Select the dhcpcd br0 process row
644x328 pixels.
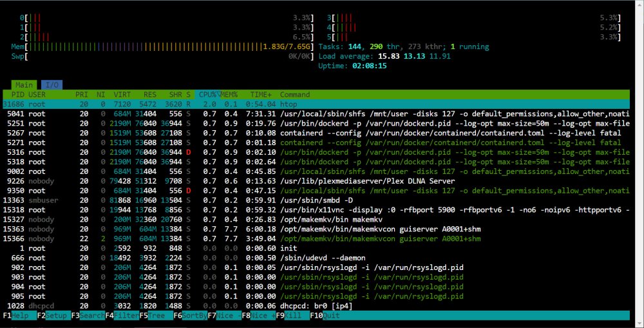click(316, 306)
